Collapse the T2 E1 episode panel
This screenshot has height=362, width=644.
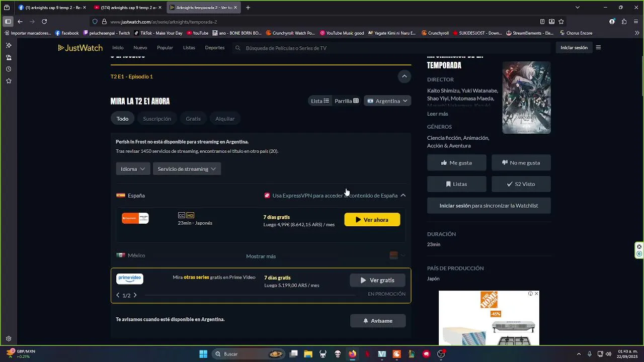coord(404,76)
